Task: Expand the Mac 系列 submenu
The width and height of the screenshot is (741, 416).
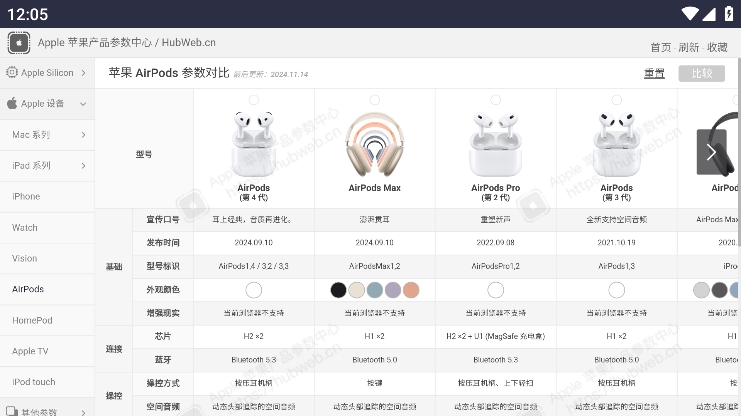Action: point(82,135)
